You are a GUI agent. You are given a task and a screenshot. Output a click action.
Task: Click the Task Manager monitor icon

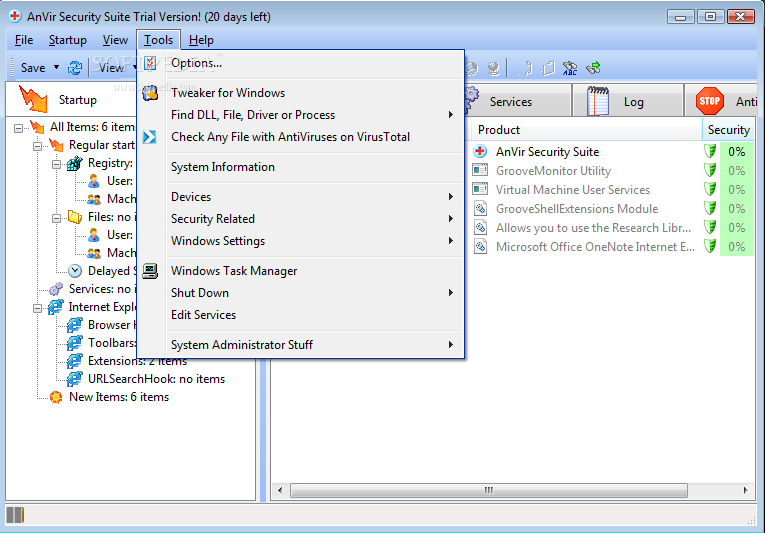[x=150, y=271]
